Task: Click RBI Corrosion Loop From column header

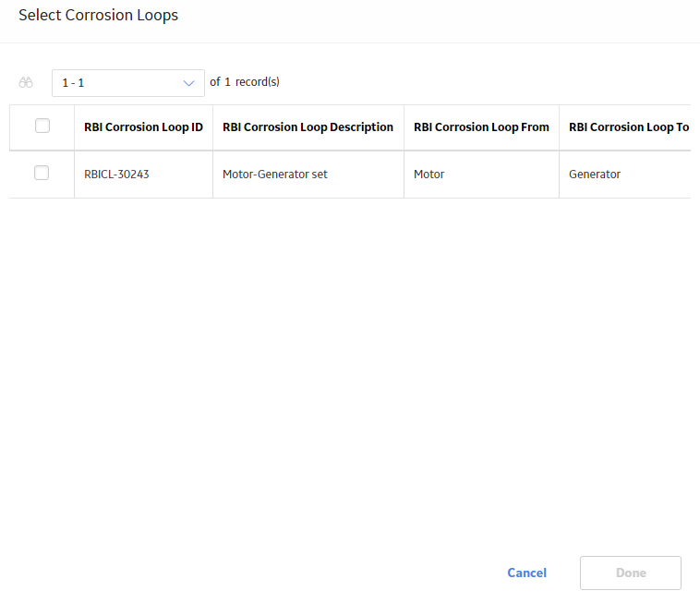Action: click(481, 127)
